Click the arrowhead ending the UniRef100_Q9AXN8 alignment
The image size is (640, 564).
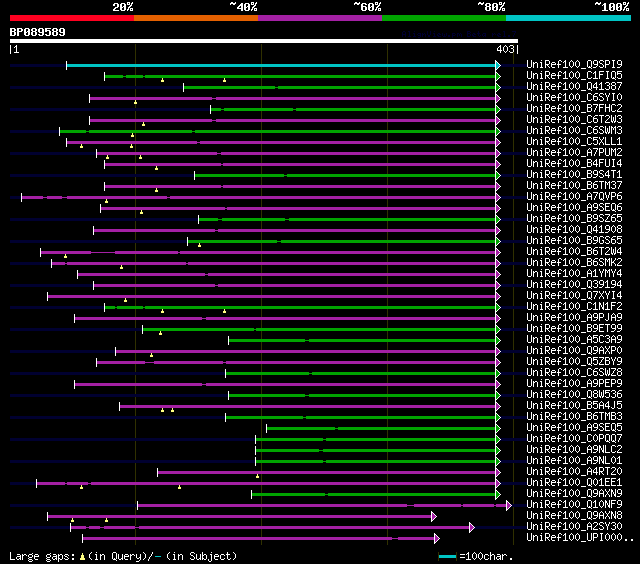(x=434, y=517)
